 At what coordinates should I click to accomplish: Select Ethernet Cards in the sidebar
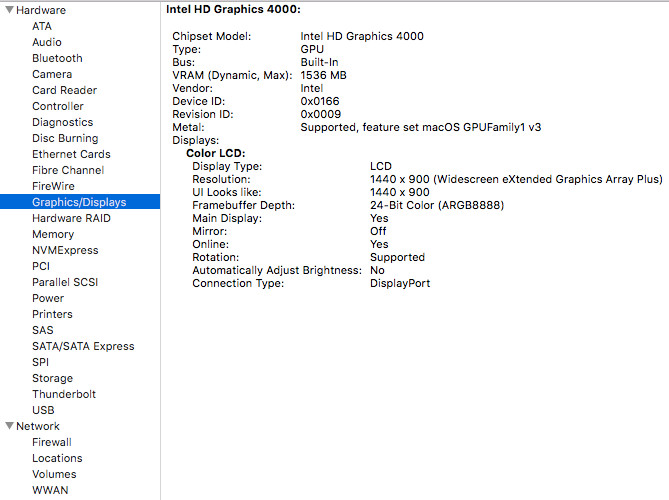(71, 154)
